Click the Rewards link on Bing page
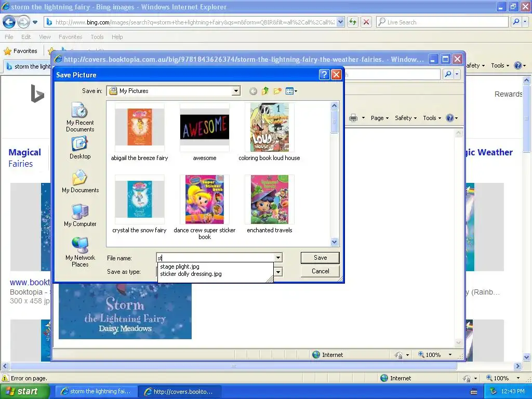This screenshot has width=532, height=399. coord(508,95)
